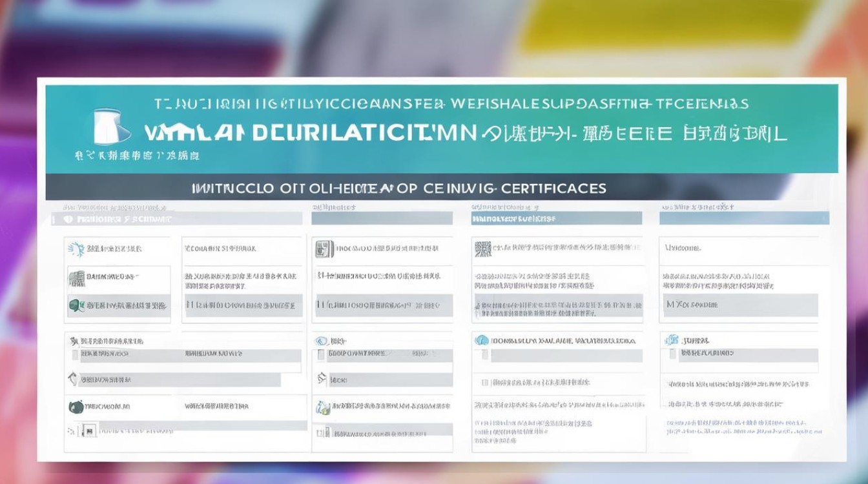This screenshot has height=484, width=868.
Task: Click the dark round blob icon
Action: [76, 407]
